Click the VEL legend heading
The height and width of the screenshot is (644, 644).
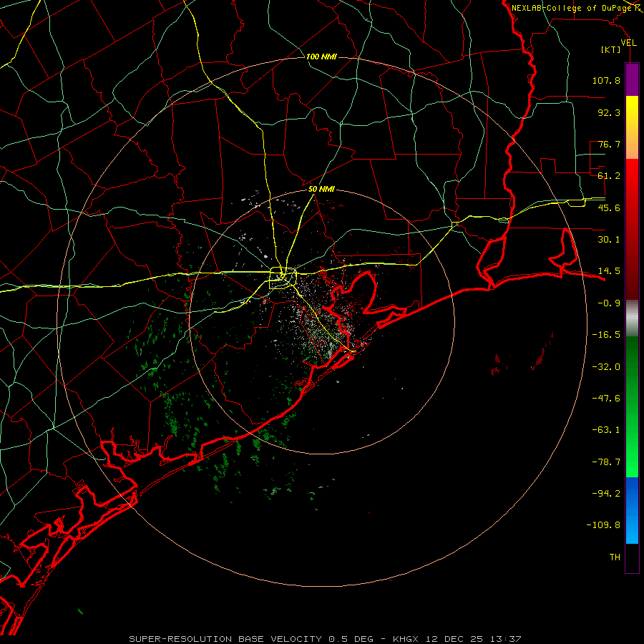628,43
